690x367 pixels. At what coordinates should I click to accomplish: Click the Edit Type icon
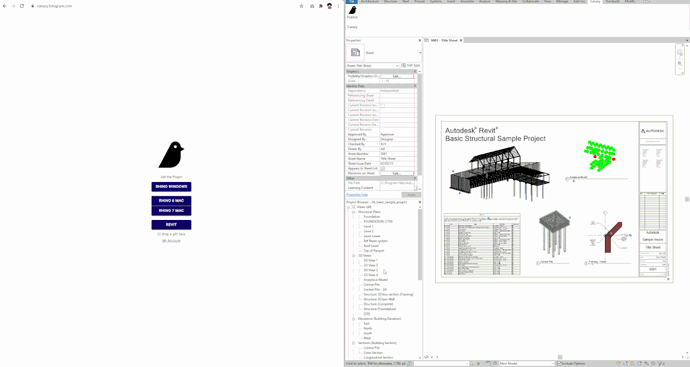click(404, 65)
